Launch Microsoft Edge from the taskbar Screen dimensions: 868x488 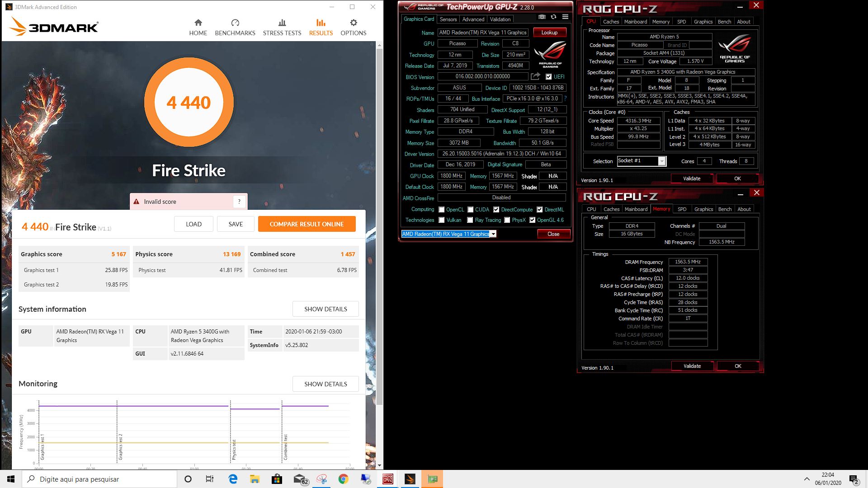pyautogui.click(x=233, y=479)
